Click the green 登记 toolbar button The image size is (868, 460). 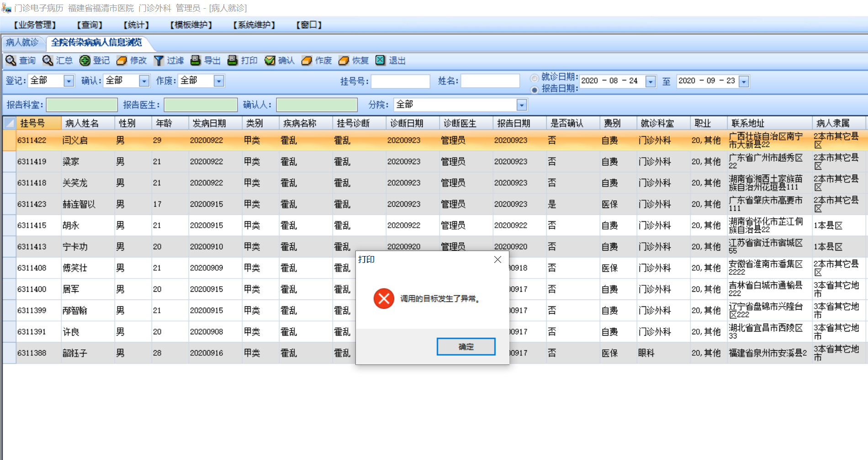click(x=95, y=60)
